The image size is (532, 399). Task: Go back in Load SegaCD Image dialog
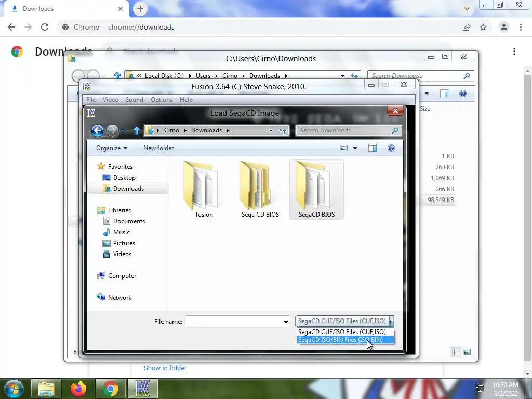point(97,130)
